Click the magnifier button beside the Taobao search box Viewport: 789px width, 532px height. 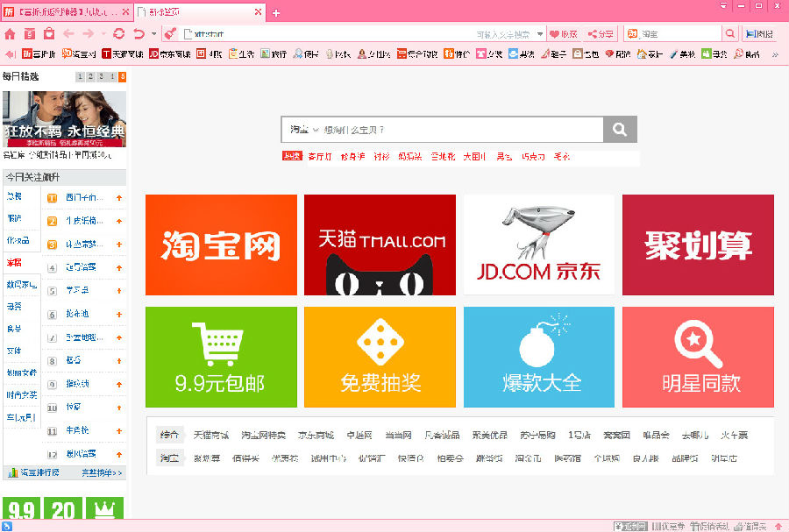[x=620, y=130]
